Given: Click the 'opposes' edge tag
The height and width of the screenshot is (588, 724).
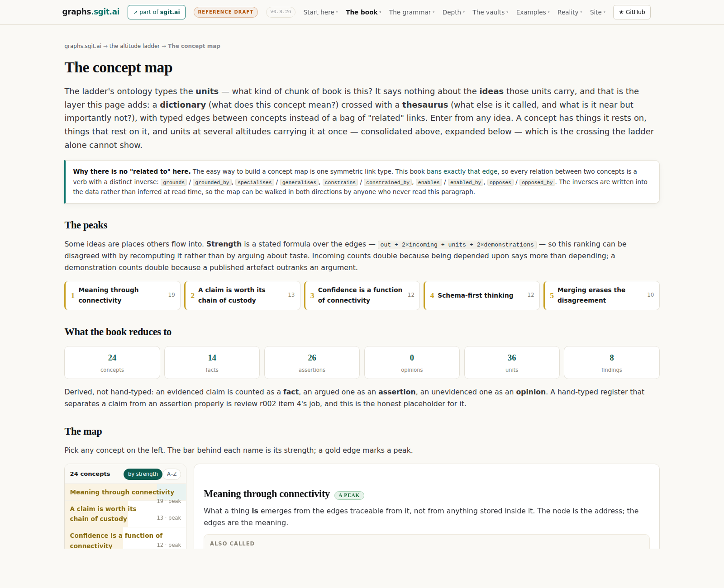Looking at the screenshot, I should [500, 182].
